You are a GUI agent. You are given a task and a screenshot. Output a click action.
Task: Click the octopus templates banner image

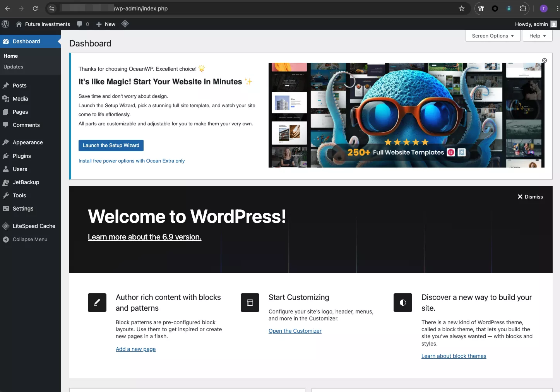(x=406, y=115)
